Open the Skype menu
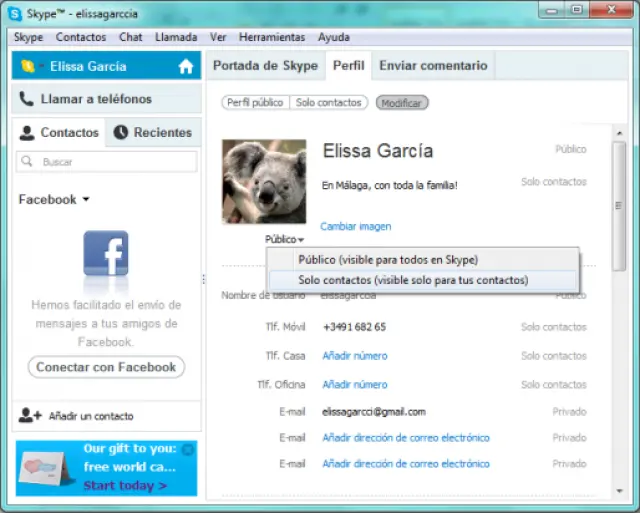 tap(28, 37)
